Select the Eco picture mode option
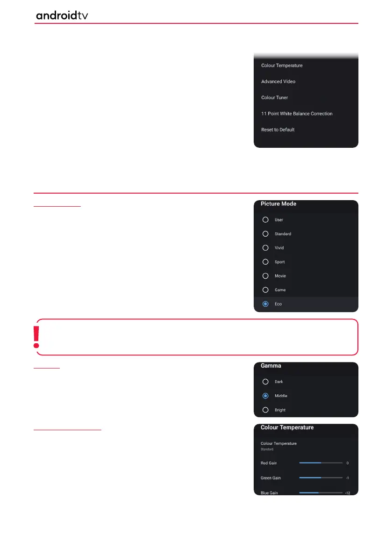The image size is (392, 557). point(265,304)
